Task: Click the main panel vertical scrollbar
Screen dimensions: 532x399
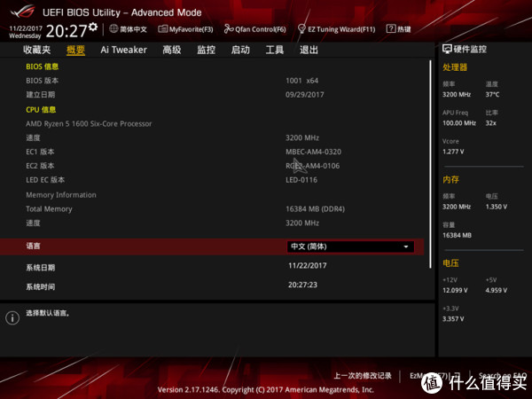Action: (431, 164)
